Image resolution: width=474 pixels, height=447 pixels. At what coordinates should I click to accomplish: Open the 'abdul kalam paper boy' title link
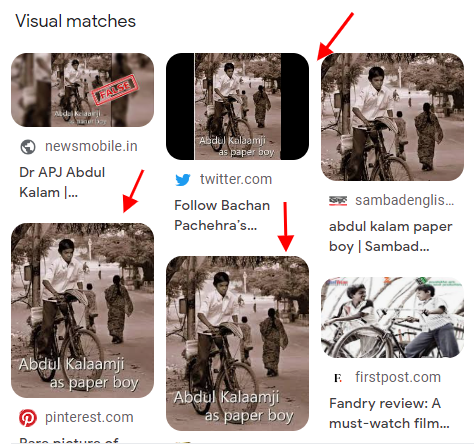(390, 236)
